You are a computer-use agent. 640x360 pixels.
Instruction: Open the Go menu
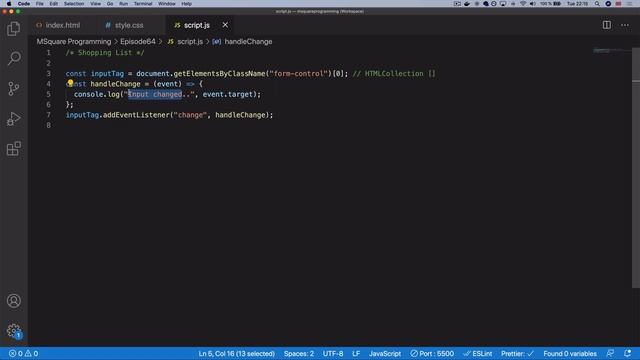[x=110, y=4]
